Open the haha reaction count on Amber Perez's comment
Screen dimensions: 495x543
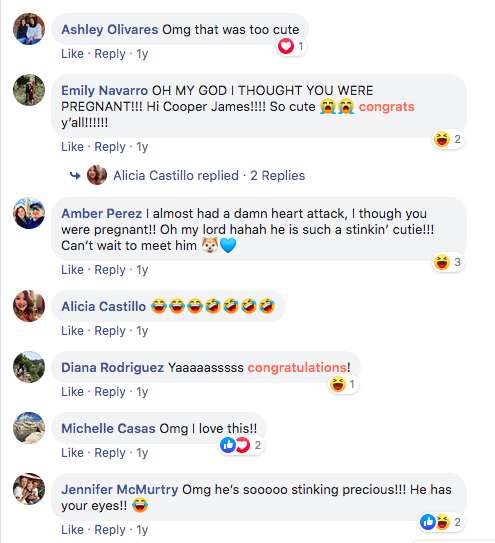(x=448, y=262)
